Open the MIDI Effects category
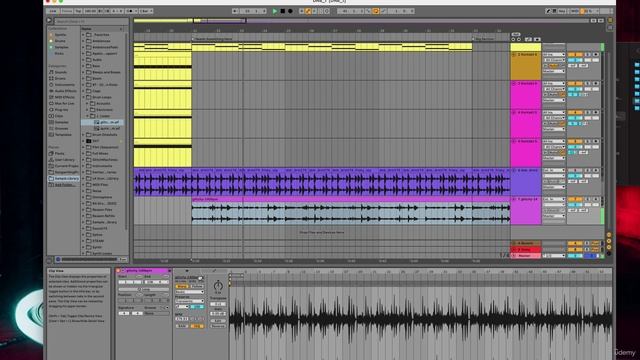The width and height of the screenshot is (640, 360). (64, 97)
